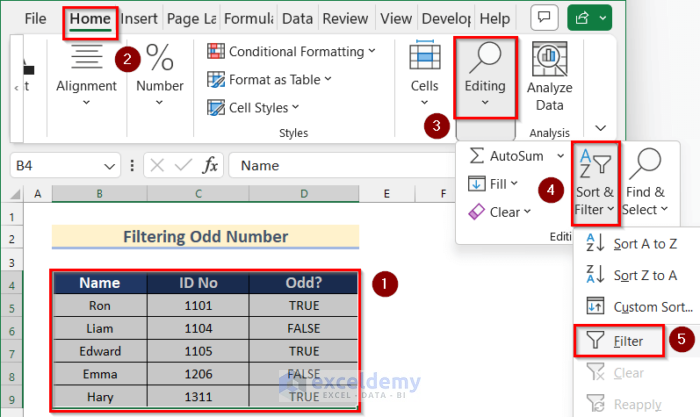This screenshot has height=417, width=700.
Task: Open the Developer tab
Action: (446, 19)
